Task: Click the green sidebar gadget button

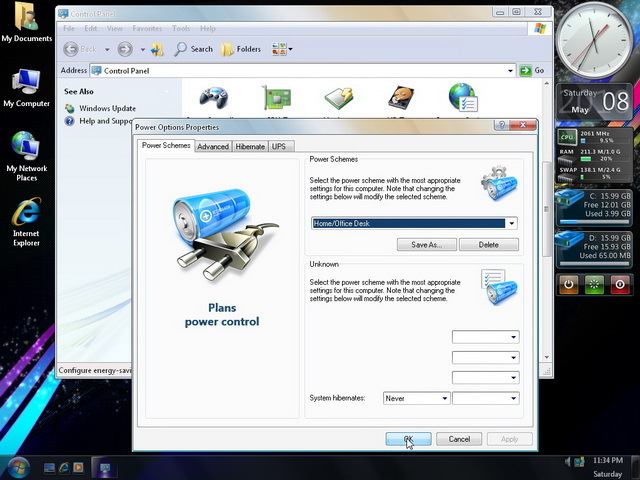Action: [x=594, y=284]
